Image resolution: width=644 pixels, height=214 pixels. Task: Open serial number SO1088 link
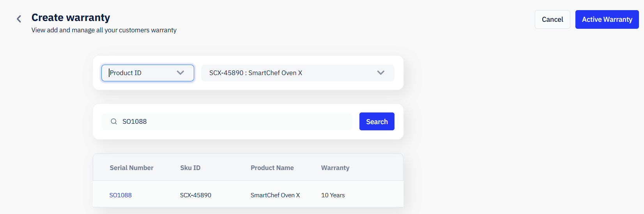coord(120,195)
